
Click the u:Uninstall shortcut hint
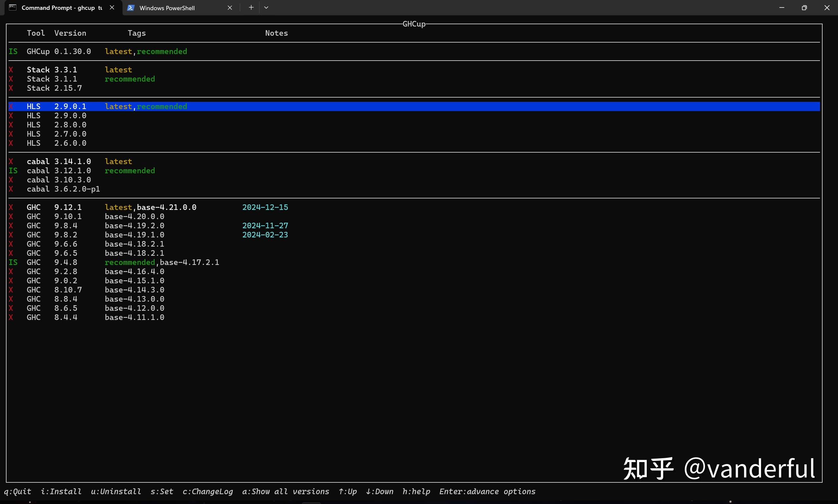tap(116, 492)
